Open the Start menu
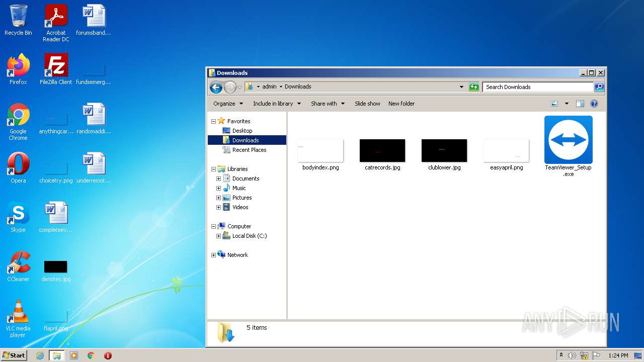 14,355
